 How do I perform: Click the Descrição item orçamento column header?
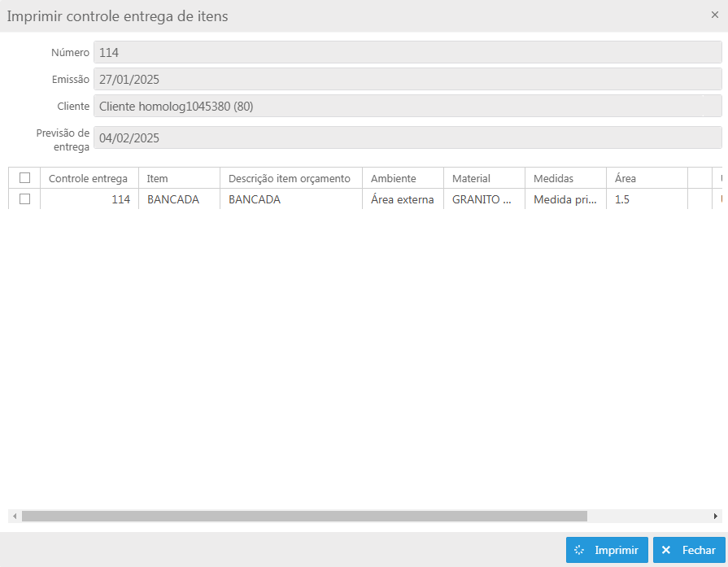(290, 178)
